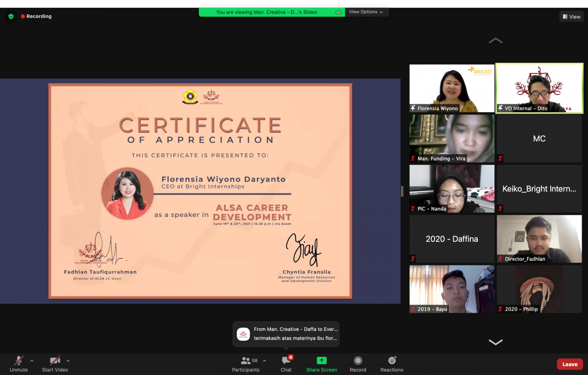
Task: Open chat message preview from Man. Creative
Action: [x=286, y=334]
